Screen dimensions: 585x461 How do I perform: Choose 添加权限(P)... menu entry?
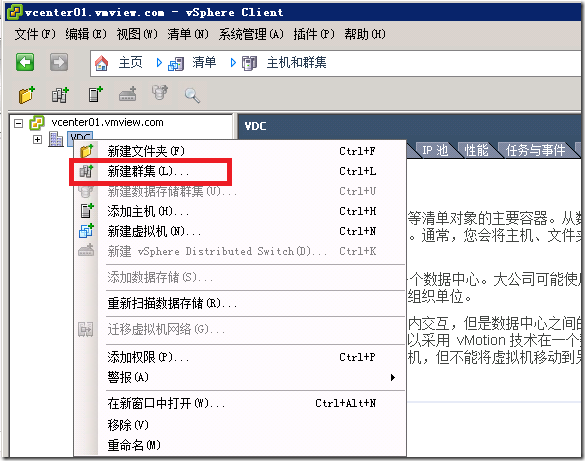241,357
